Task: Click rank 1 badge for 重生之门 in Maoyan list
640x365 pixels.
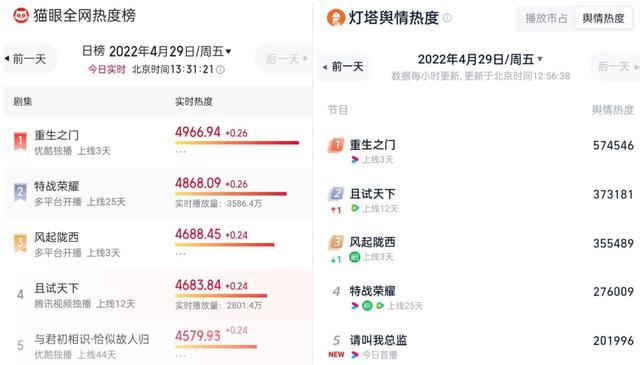Action: 20,141
